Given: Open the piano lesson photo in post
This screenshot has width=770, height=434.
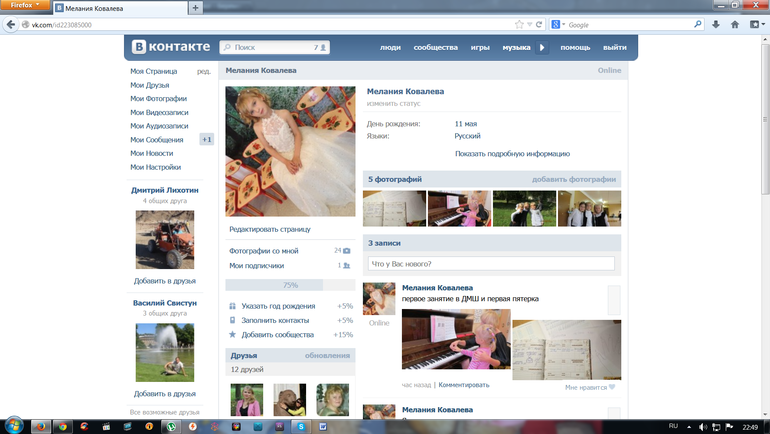Looking at the screenshot, I should coord(456,339).
